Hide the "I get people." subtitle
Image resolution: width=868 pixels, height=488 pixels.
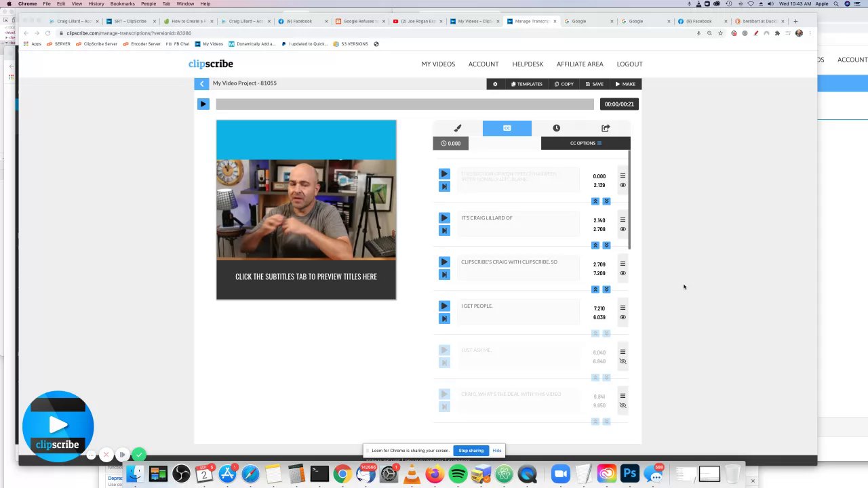(623, 317)
